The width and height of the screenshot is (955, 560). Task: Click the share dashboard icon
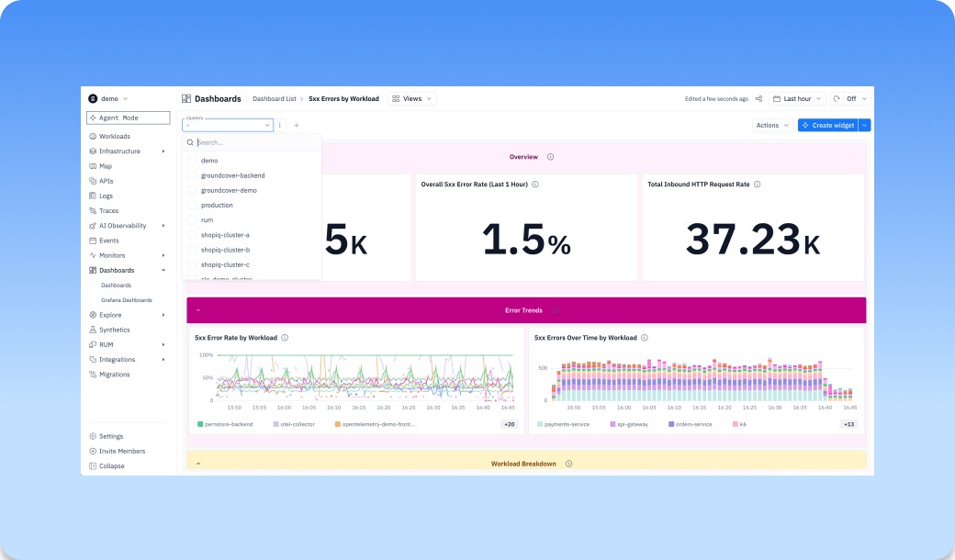click(x=758, y=98)
